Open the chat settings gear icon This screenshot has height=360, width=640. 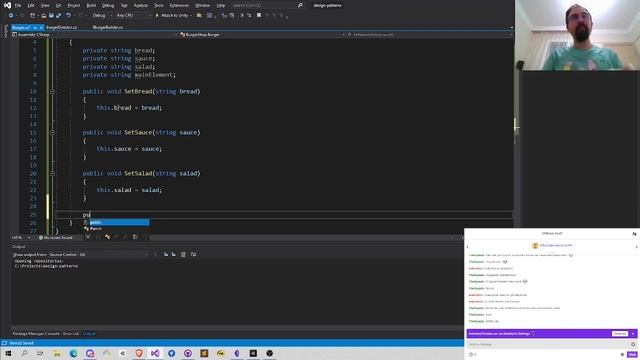622,354
